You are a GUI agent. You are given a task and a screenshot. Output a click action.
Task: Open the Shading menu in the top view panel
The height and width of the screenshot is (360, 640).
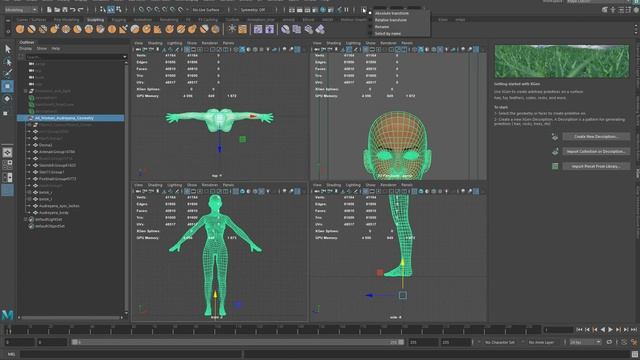click(x=155, y=43)
